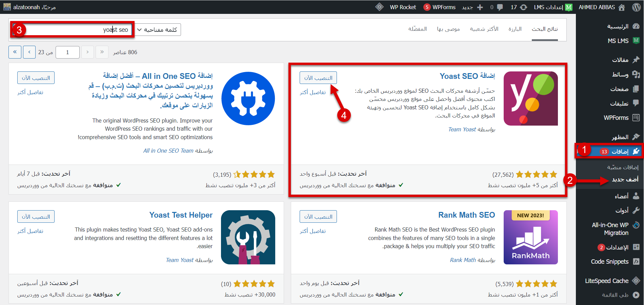Open MS LMS in the sidebar
The image size is (644, 305).
623,41
